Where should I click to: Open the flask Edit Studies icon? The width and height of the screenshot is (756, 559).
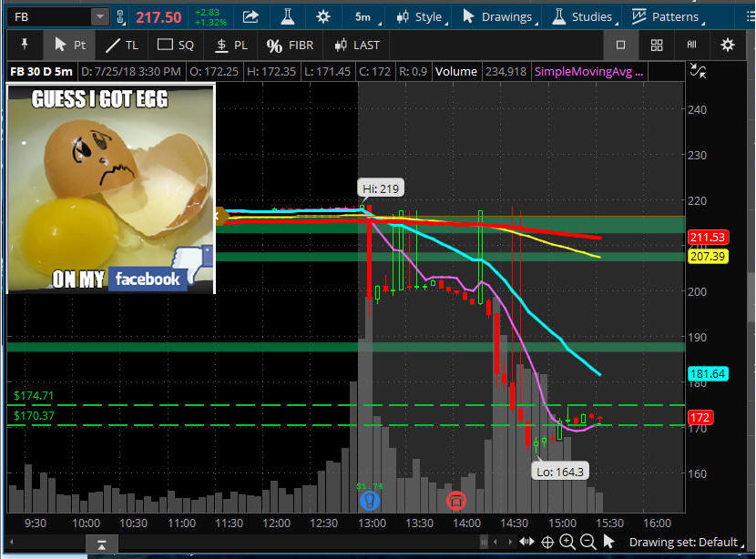287,17
